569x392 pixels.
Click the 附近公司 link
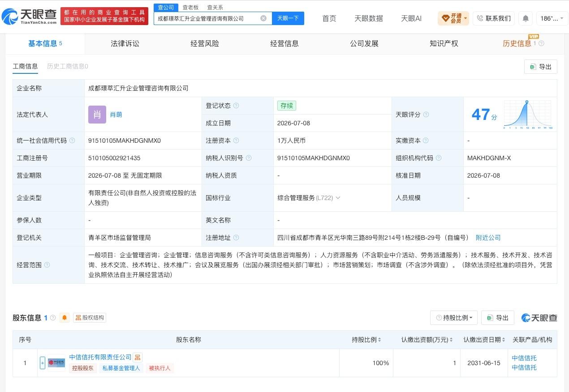(488, 238)
